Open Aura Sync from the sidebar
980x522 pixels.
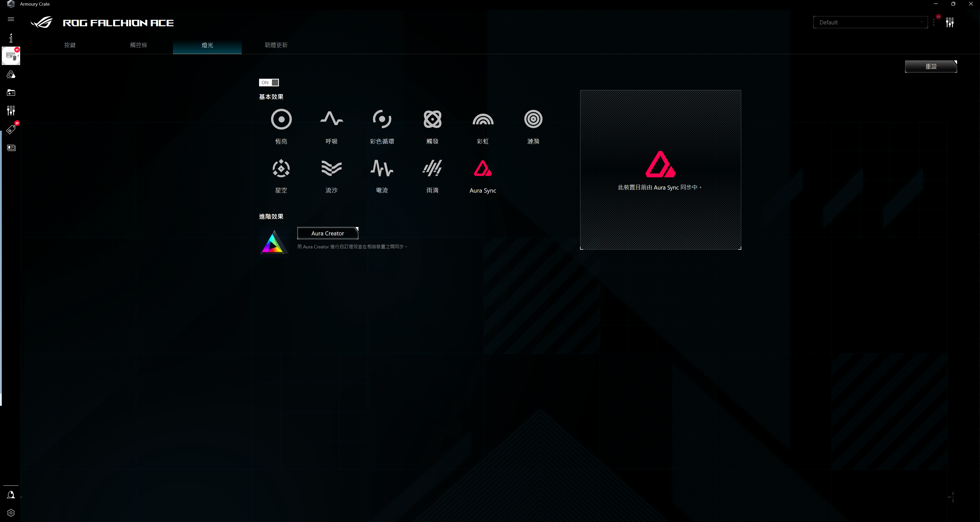coord(11,75)
